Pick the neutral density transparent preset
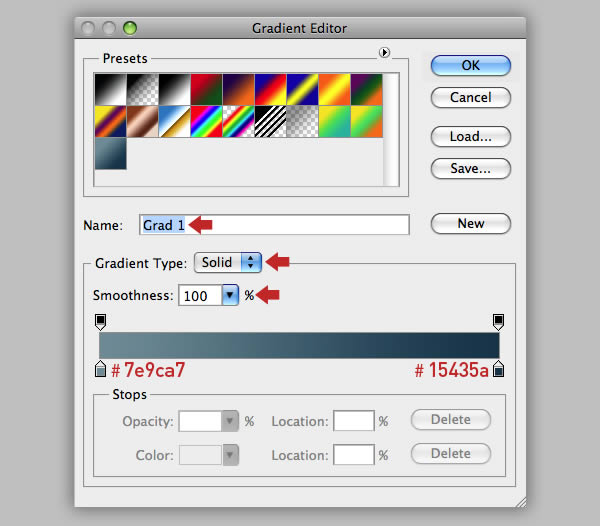This screenshot has height=526, width=600. click(303, 122)
